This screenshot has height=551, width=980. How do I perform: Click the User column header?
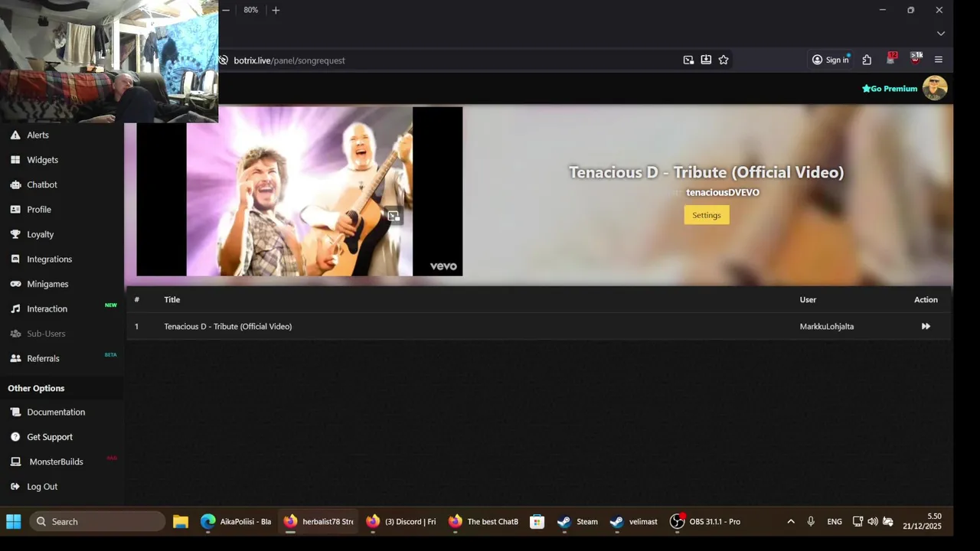pyautogui.click(x=808, y=299)
